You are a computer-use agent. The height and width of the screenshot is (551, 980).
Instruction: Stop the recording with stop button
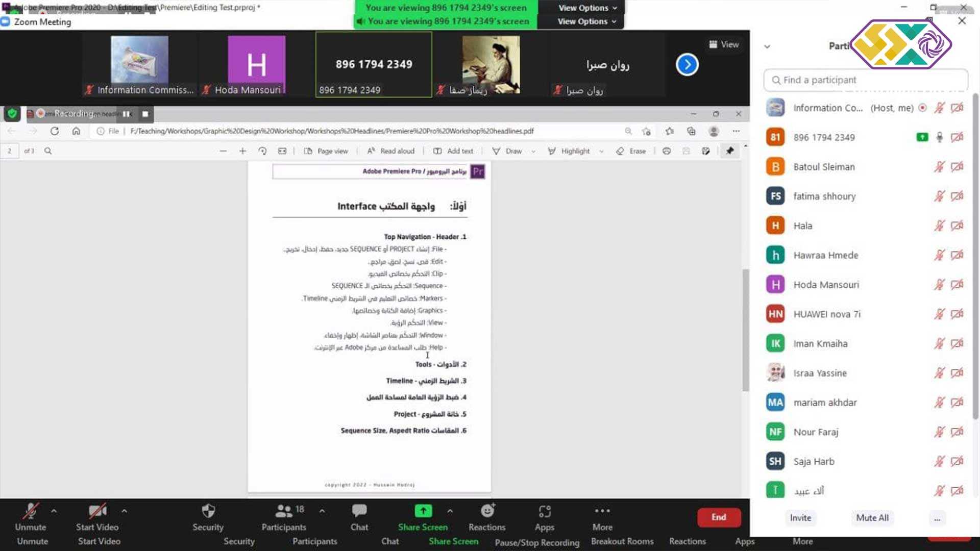(x=145, y=114)
